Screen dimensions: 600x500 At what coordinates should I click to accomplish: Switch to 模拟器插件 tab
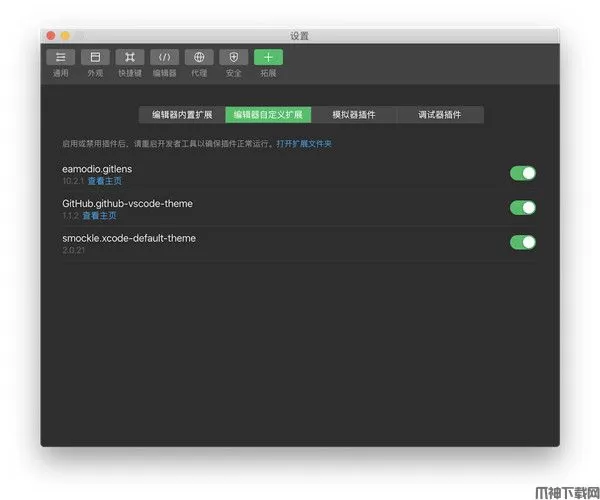point(354,115)
